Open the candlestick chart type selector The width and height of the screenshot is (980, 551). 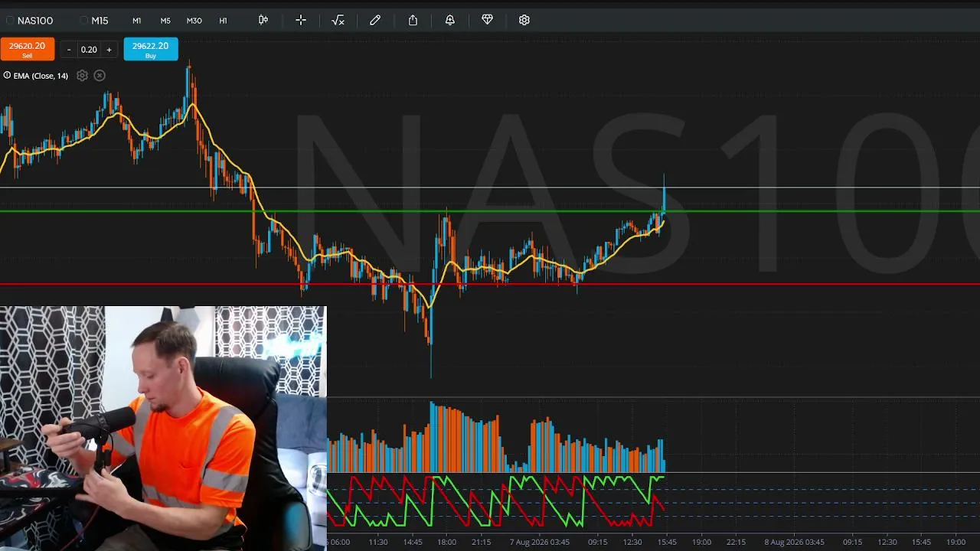(x=263, y=20)
